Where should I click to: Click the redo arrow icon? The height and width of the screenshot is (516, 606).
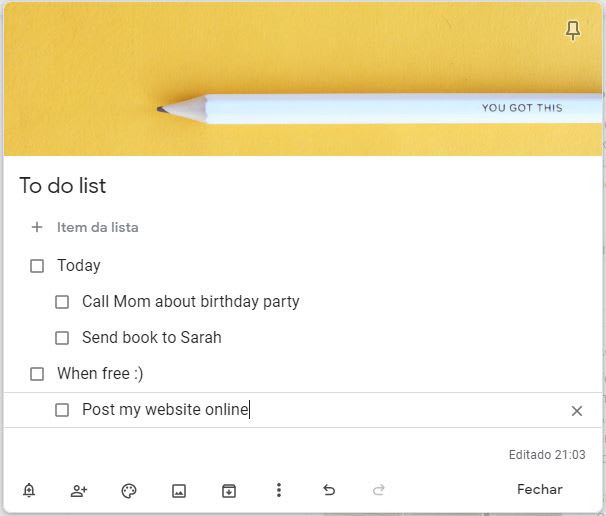pyautogui.click(x=379, y=490)
